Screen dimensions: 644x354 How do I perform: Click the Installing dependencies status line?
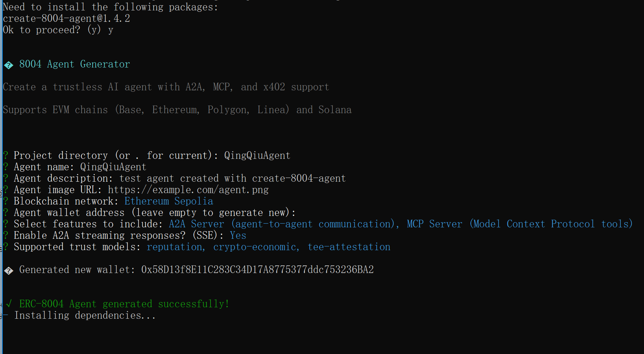85,315
